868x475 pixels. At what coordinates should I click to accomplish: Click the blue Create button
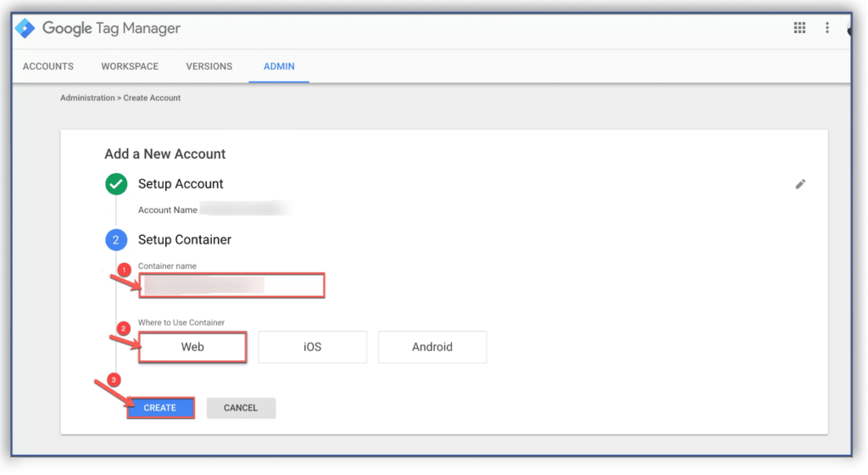[160, 408]
